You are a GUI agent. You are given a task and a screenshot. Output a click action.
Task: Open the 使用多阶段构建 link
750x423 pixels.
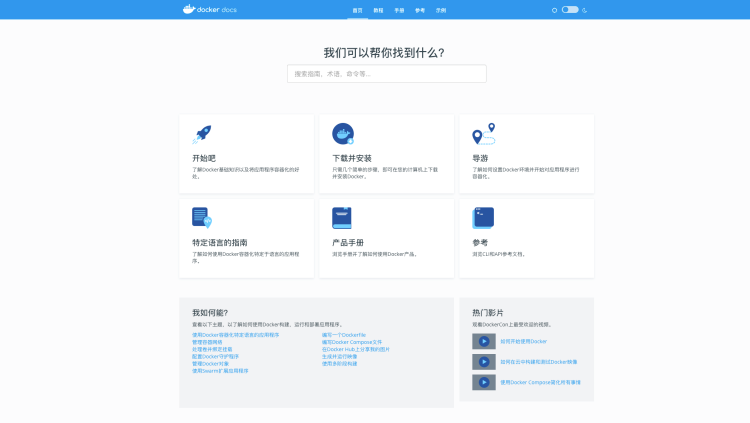pyautogui.click(x=339, y=364)
